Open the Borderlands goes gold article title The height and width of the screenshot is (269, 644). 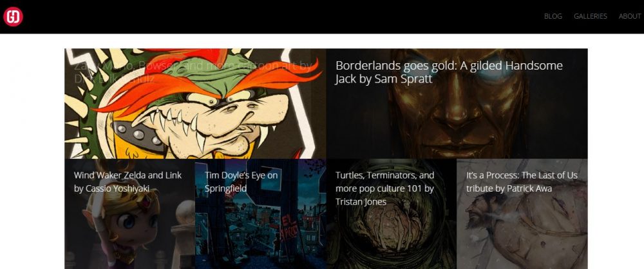tap(448, 72)
